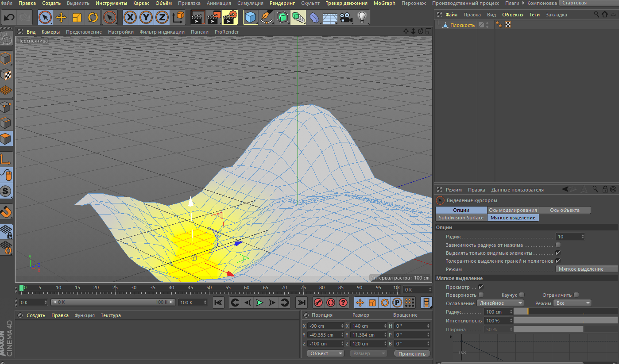The image size is (619, 364).
Task: Uncheck the Просмотр checkbox
Action: pyautogui.click(x=481, y=287)
